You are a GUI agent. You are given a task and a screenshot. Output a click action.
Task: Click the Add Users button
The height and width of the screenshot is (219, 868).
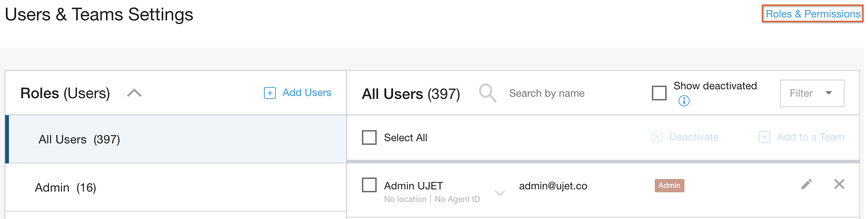point(306,93)
